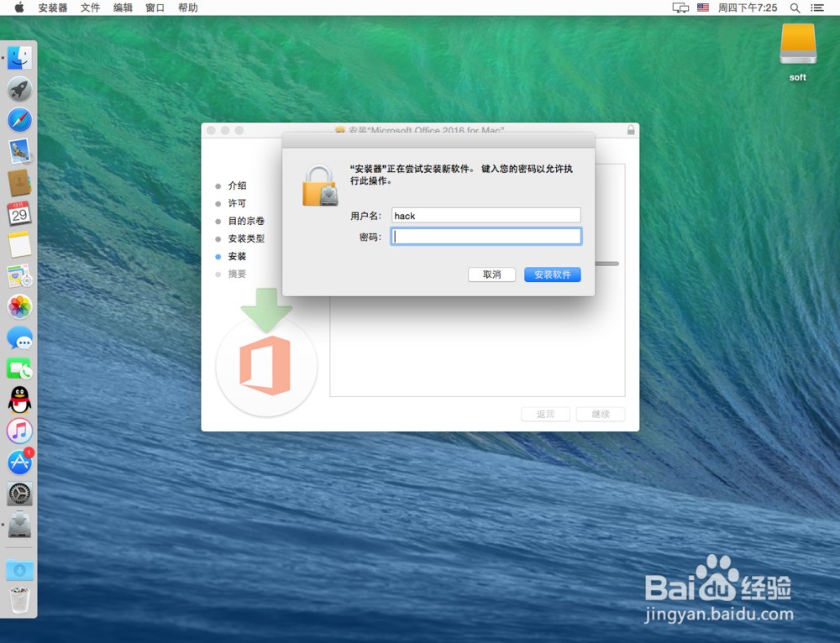This screenshot has width=840, height=643.
Task: Click dimmed 继续 button in installer
Action: coord(601,414)
